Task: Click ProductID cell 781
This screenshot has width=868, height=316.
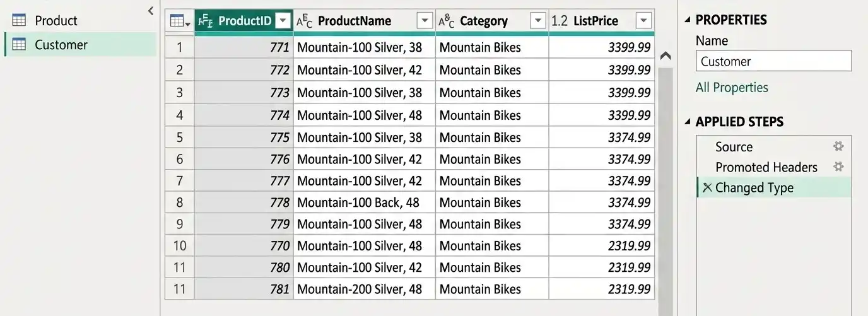Action: (x=244, y=290)
